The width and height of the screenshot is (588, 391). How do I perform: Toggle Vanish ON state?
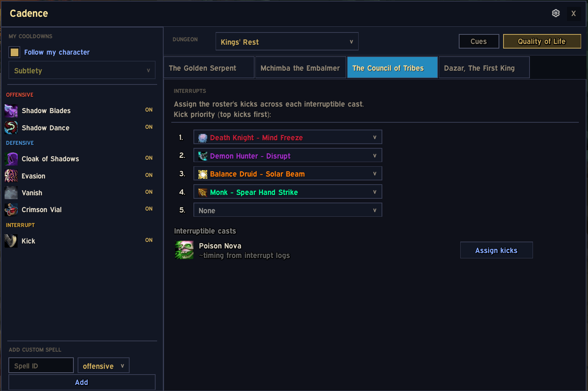tap(149, 192)
